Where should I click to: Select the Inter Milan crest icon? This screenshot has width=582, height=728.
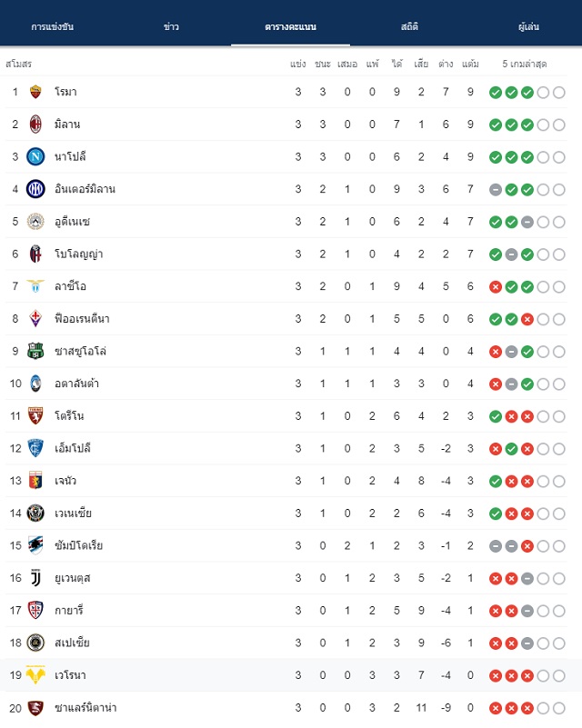35,189
